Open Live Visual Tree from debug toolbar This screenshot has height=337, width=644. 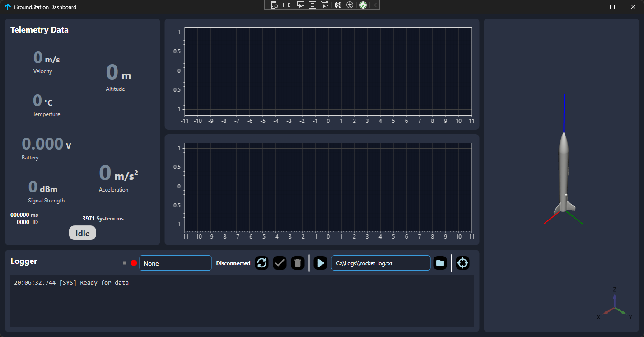click(274, 5)
